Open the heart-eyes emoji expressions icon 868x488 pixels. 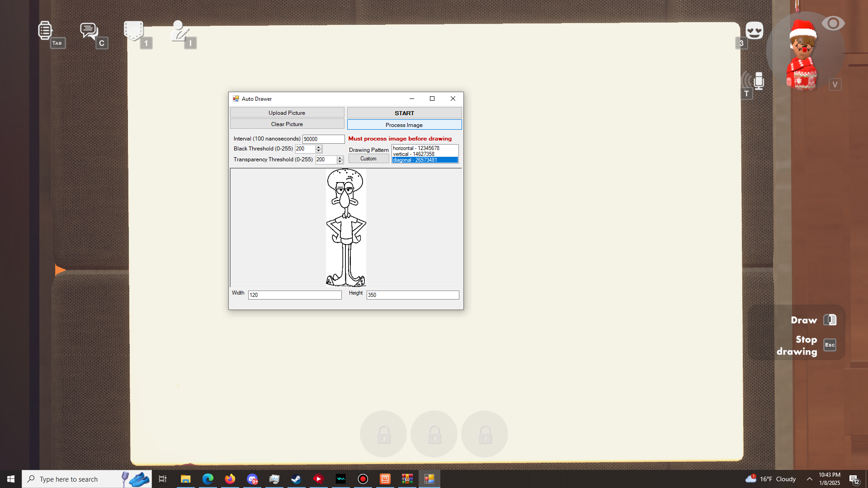click(754, 31)
